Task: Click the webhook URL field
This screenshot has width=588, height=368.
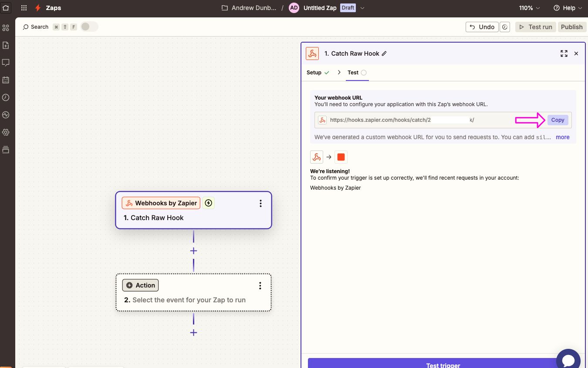Action: tap(443, 120)
